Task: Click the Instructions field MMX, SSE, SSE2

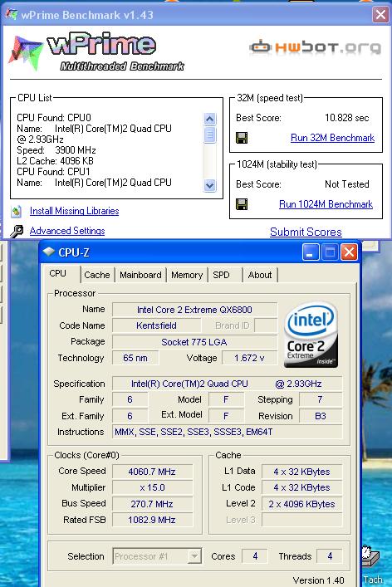Action: click(x=227, y=432)
